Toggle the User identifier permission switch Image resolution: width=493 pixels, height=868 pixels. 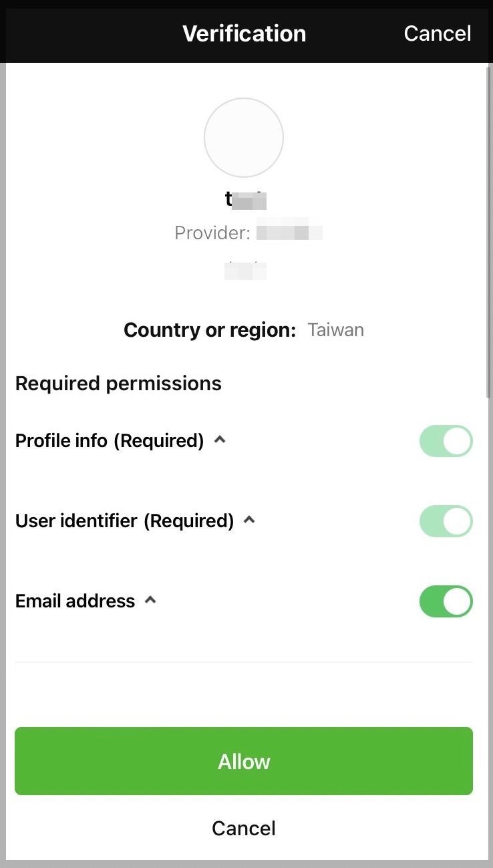click(446, 521)
